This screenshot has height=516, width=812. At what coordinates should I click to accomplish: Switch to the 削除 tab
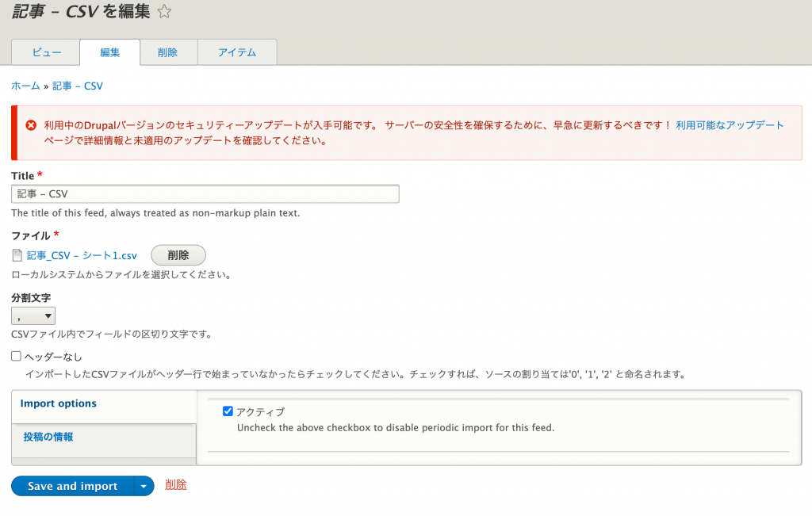click(167, 52)
